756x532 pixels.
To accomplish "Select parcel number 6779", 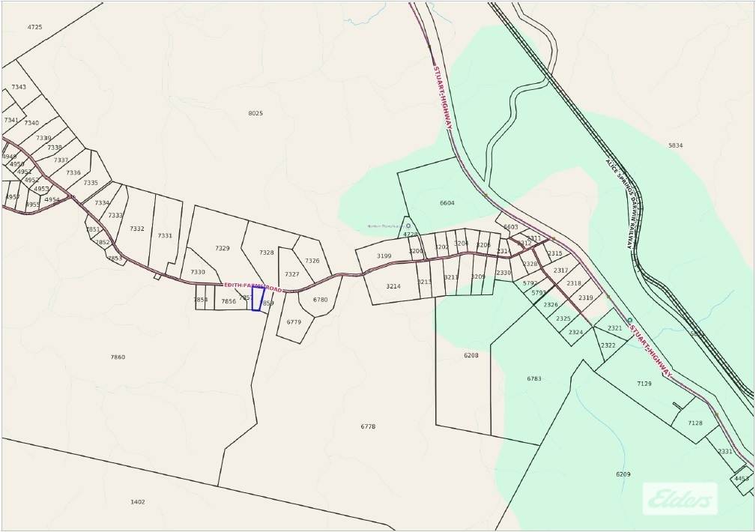I will pyautogui.click(x=294, y=321).
